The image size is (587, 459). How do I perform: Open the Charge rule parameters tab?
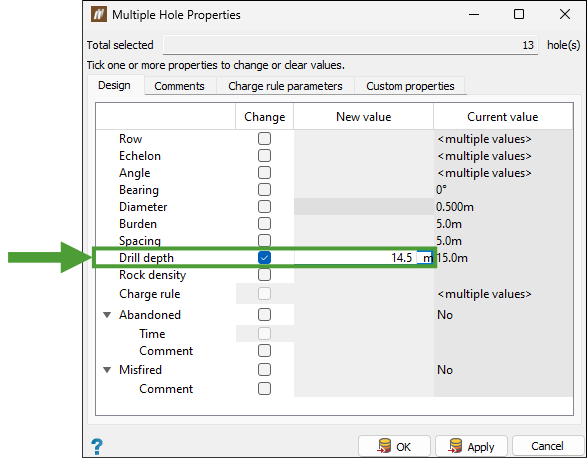(285, 86)
